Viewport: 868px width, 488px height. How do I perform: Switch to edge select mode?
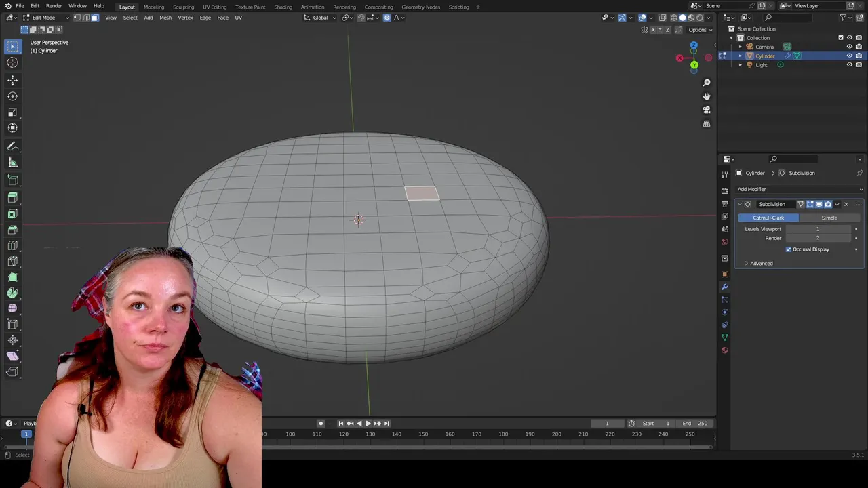[x=85, y=18]
